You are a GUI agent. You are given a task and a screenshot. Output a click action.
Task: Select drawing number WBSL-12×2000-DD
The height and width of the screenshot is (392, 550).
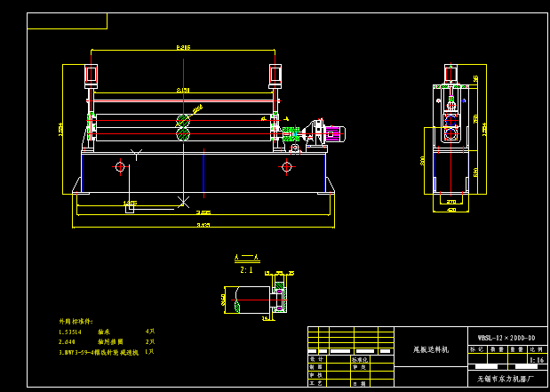506,339
